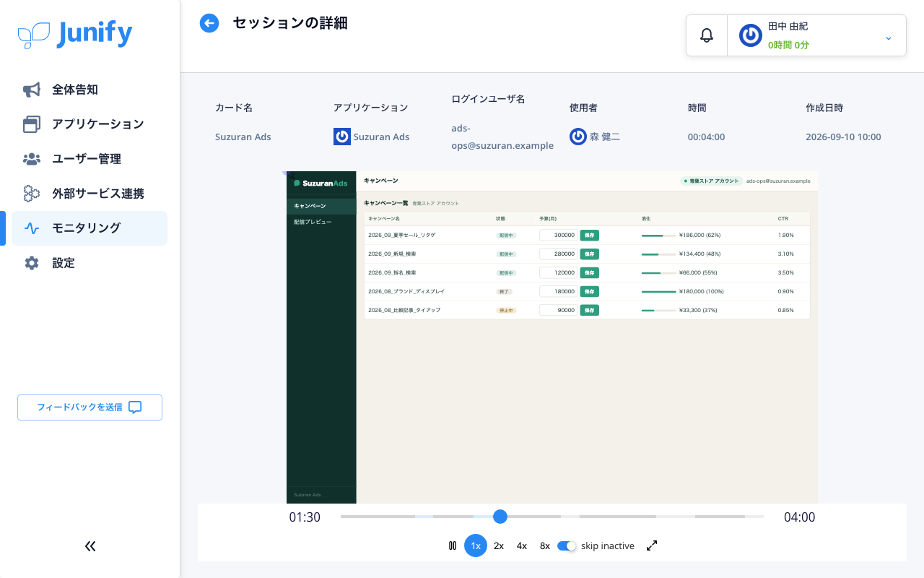
Task: Click the 2026_08_比較記事_タイアップ campaign name
Action: tap(404, 310)
